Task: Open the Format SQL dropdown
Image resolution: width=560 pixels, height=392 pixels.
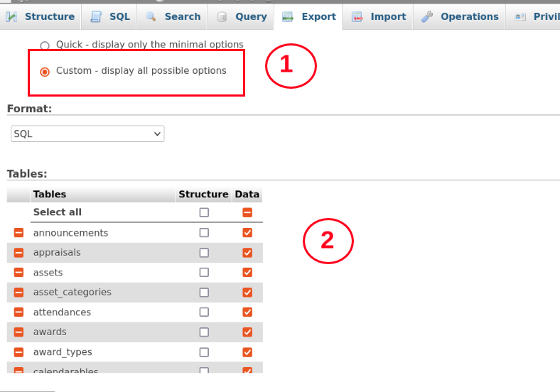Action: 87,134
